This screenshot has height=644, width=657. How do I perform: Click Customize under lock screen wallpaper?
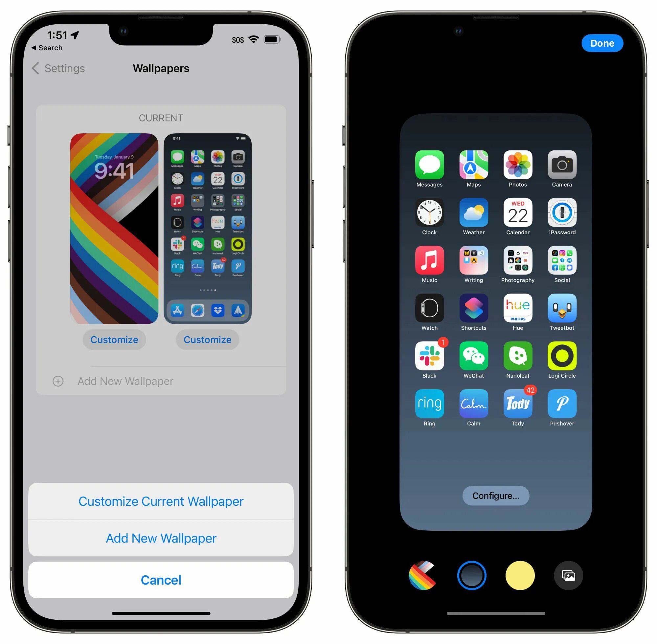tap(114, 340)
